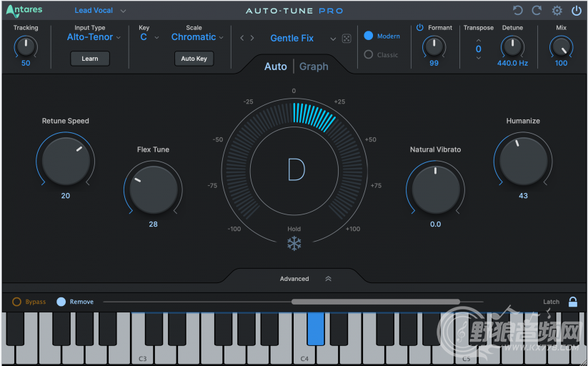This screenshot has width=588, height=366.
Task: Switch to the Graph tab
Action: 314,66
